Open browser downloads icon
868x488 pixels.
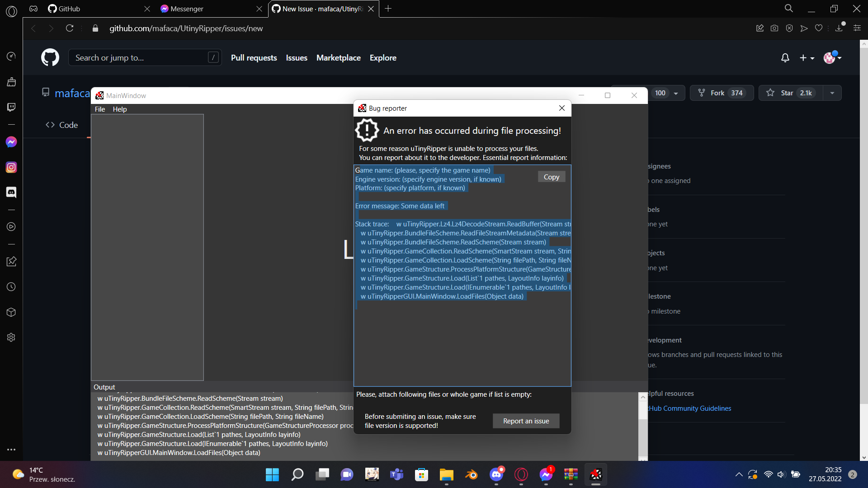click(839, 28)
